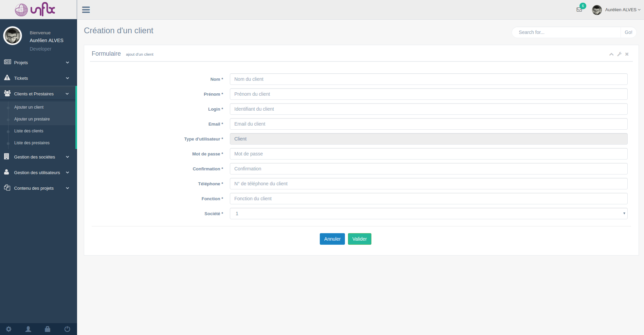Toggle the hamburger sidebar menu
This screenshot has width=644, height=335.
tap(86, 10)
